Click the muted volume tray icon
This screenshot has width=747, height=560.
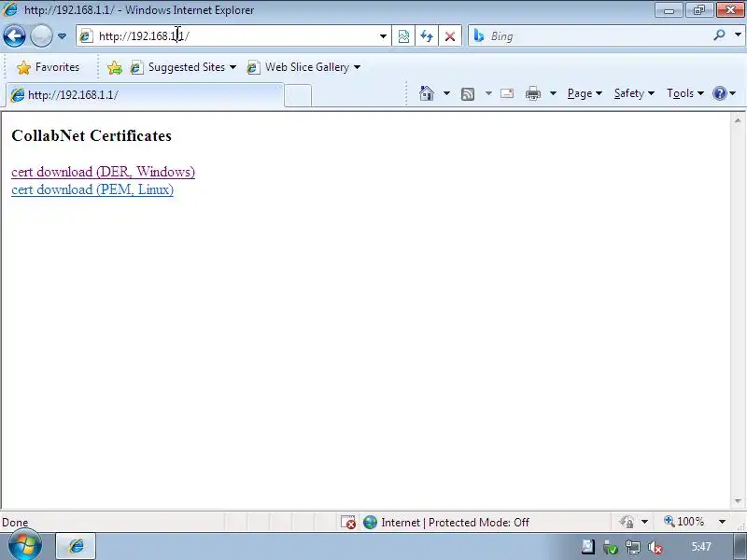(x=655, y=548)
